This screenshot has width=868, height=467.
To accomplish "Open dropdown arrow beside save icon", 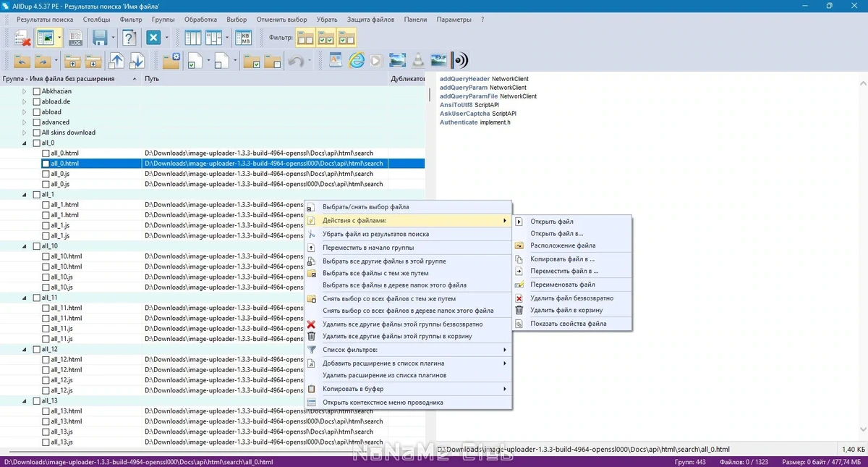I will coord(112,38).
